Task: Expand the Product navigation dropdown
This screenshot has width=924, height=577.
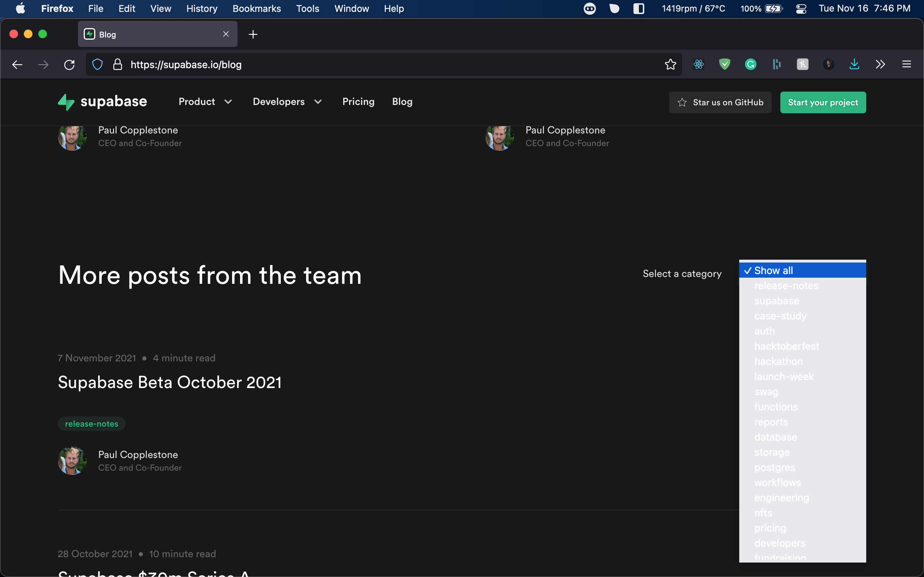Action: tap(205, 101)
